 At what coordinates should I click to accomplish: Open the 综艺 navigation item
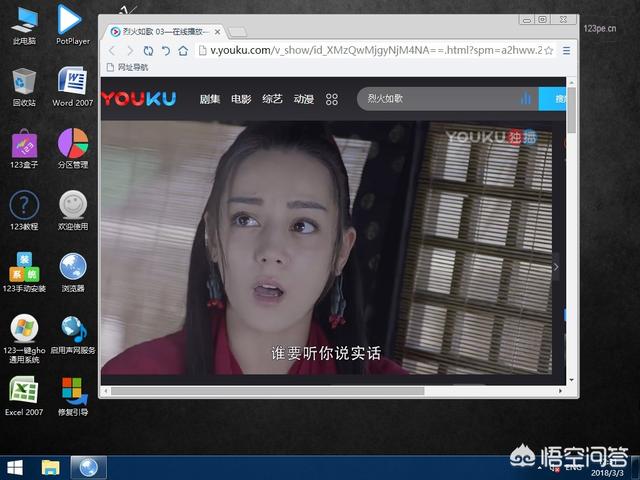click(x=272, y=99)
